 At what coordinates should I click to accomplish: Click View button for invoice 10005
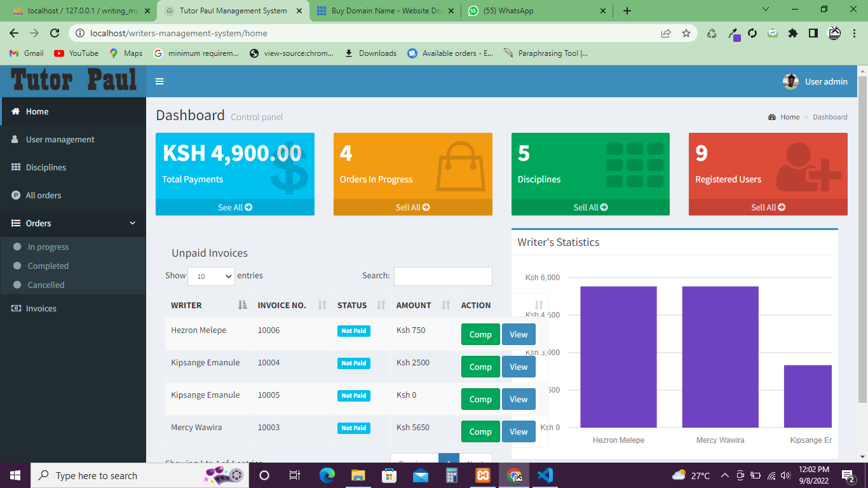[519, 399]
